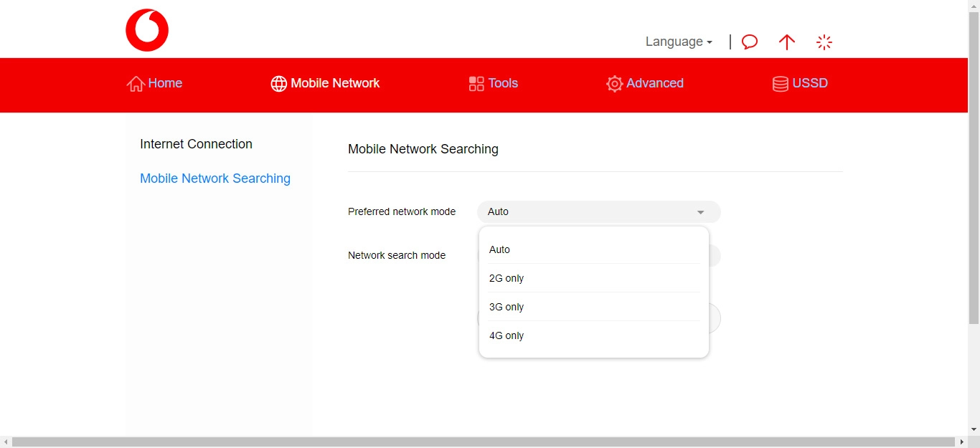This screenshot has height=448, width=980.
Task: Click the Tools grid icon
Action: pos(476,83)
